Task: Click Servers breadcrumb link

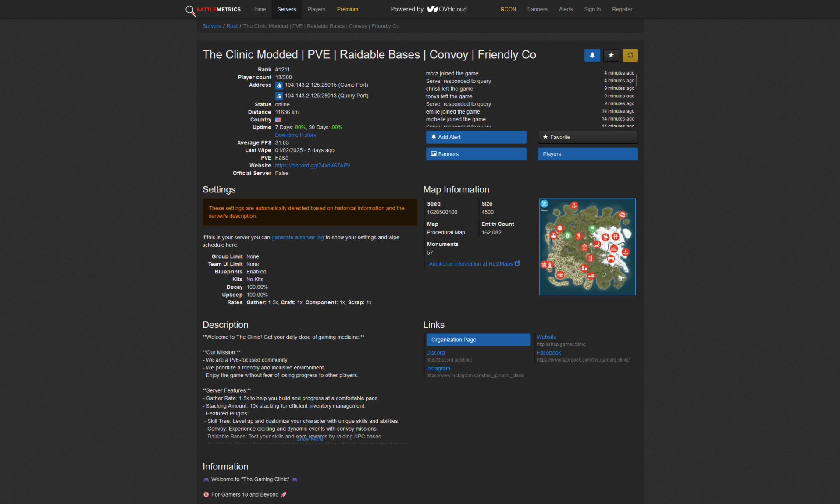Action: (212, 26)
